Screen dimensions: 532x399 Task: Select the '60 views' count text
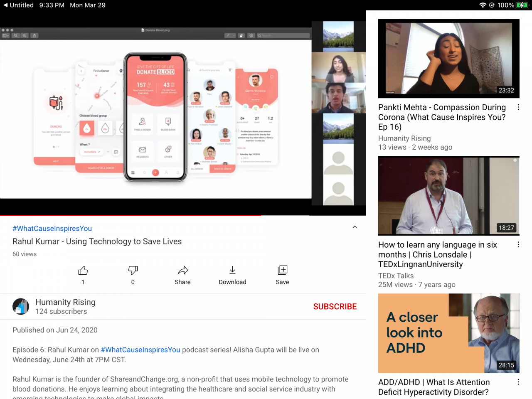tap(25, 254)
